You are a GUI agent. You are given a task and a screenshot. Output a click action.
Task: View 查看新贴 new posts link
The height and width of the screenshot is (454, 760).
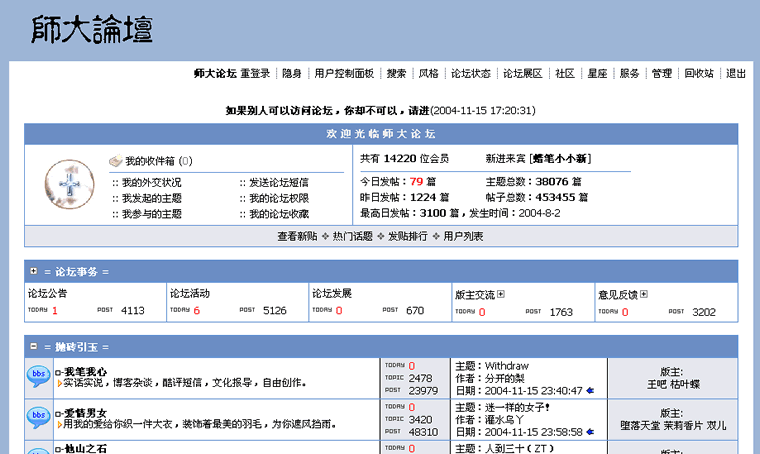click(297, 236)
